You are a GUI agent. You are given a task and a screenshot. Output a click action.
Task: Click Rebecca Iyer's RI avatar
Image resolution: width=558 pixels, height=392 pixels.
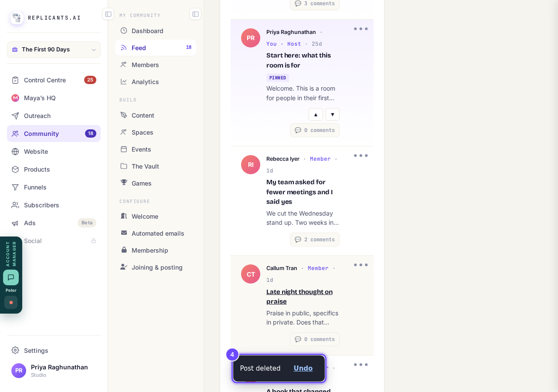click(x=251, y=165)
